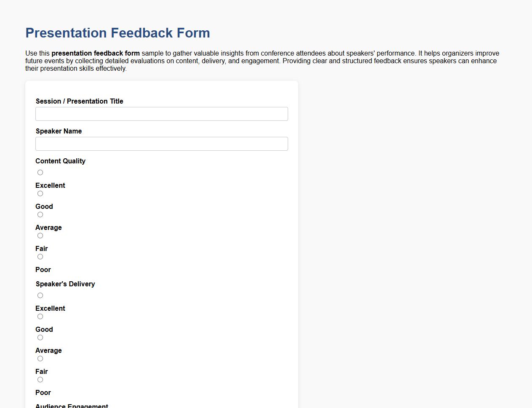532x408 pixels.
Task: Click the Speaker's Delivery section label
Action: 65,284
